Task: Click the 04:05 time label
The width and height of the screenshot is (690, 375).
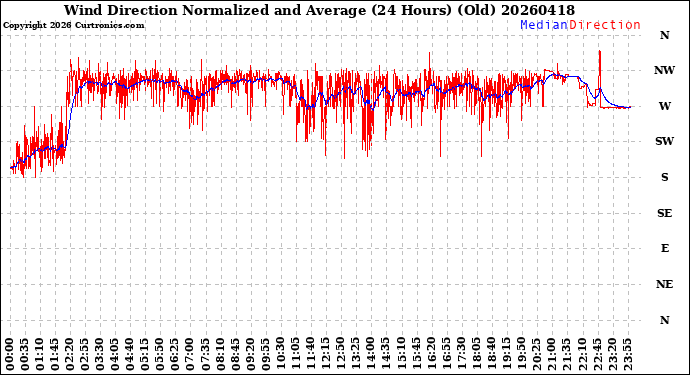Action: [115, 354]
